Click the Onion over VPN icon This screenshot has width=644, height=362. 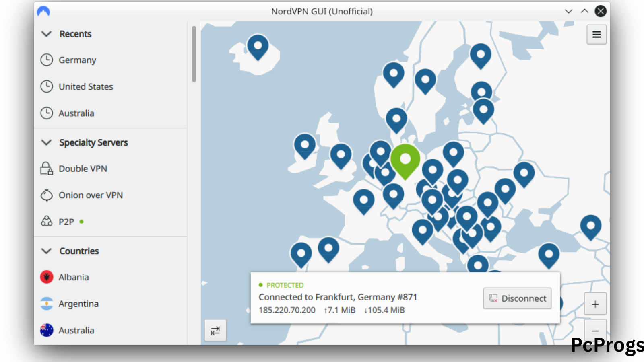(47, 195)
